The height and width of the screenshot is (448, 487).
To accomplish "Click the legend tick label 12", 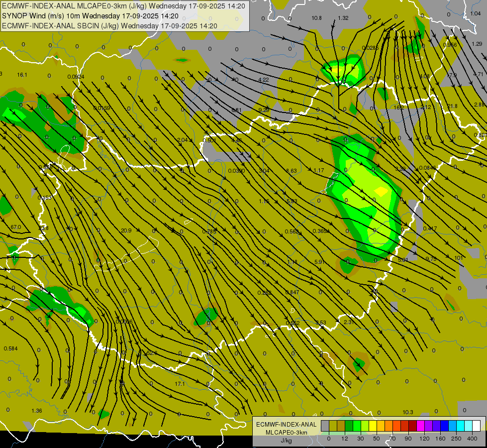I will click(345, 439).
